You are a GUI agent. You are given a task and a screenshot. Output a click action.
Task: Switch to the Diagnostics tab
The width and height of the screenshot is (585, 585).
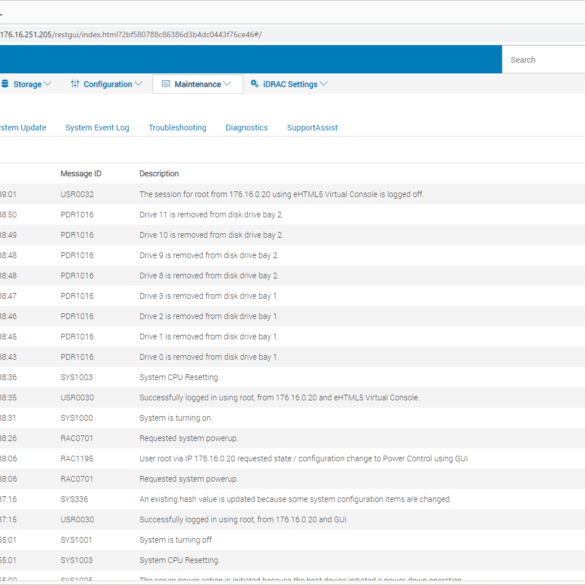click(x=247, y=128)
